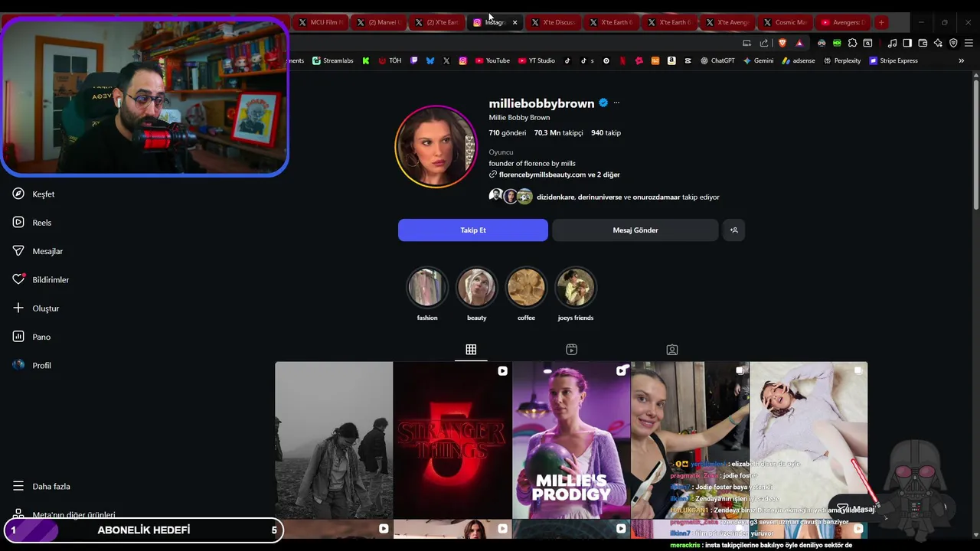Close the Instagram browser tab
Viewport: 980px width, 551px height.
pyautogui.click(x=514, y=22)
